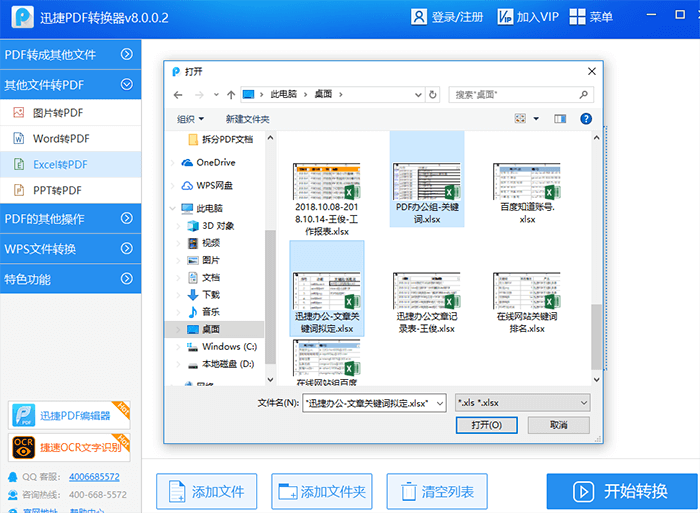Toggle the preview pane icon
This screenshot has height=513, width=700.
click(x=560, y=118)
